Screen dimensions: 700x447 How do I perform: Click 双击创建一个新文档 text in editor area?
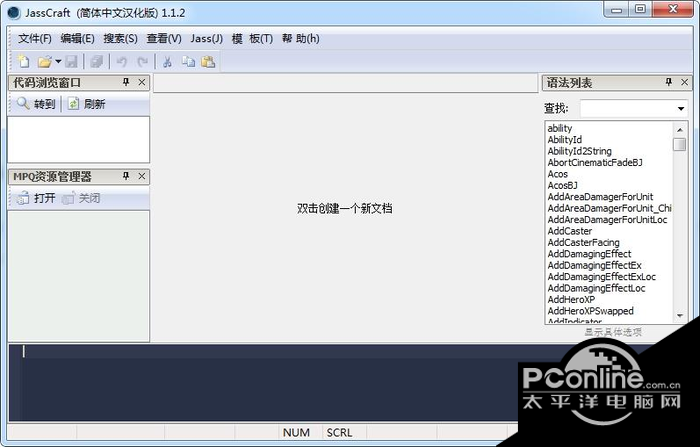(345, 209)
